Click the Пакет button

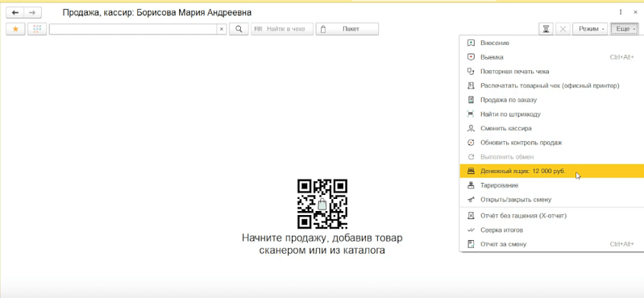coord(347,29)
